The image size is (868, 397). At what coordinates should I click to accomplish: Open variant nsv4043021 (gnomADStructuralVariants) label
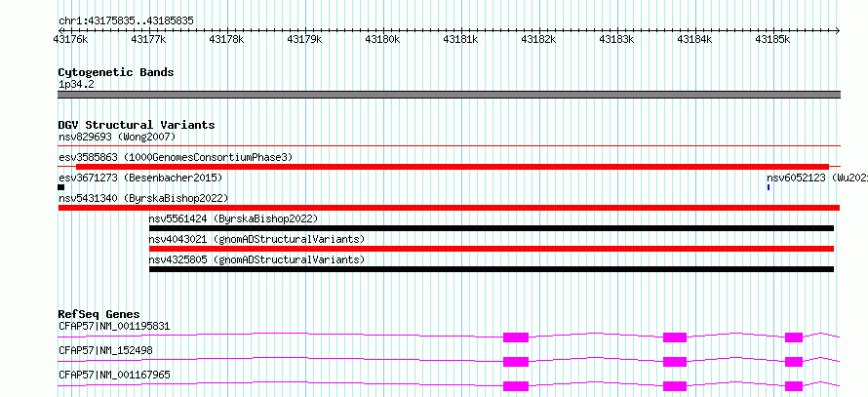coord(256,239)
